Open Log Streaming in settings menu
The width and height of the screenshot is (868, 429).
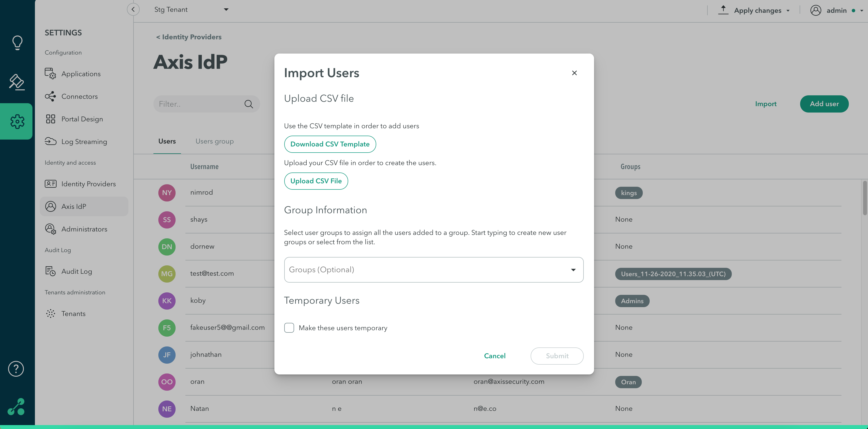coord(84,142)
